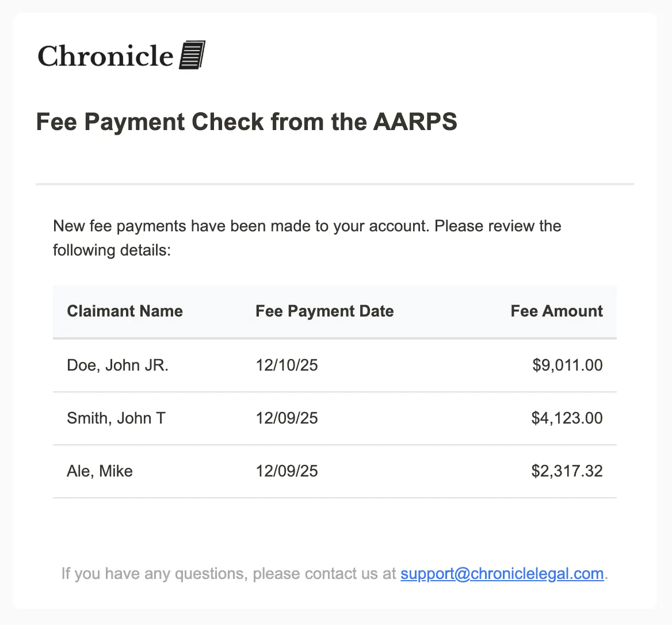Image resolution: width=672 pixels, height=625 pixels.
Task: Click Ale's 12/09/25 payment date
Action: click(x=287, y=471)
